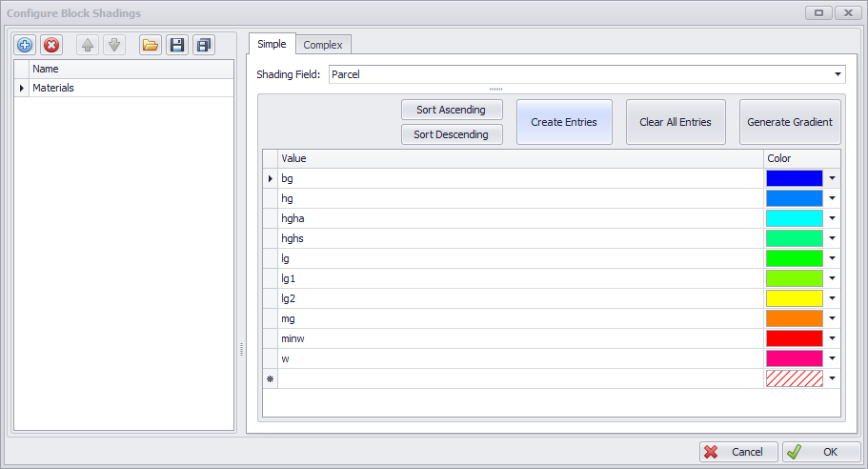Click the red delete shading icon
868x469 pixels.
tap(51, 45)
